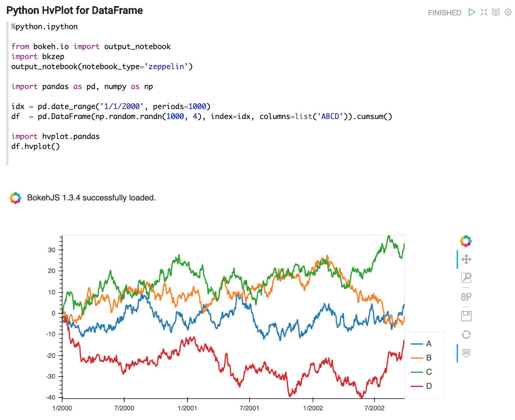Reset the plot view
This screenshot has width=515, height=420.
[466, 334]
